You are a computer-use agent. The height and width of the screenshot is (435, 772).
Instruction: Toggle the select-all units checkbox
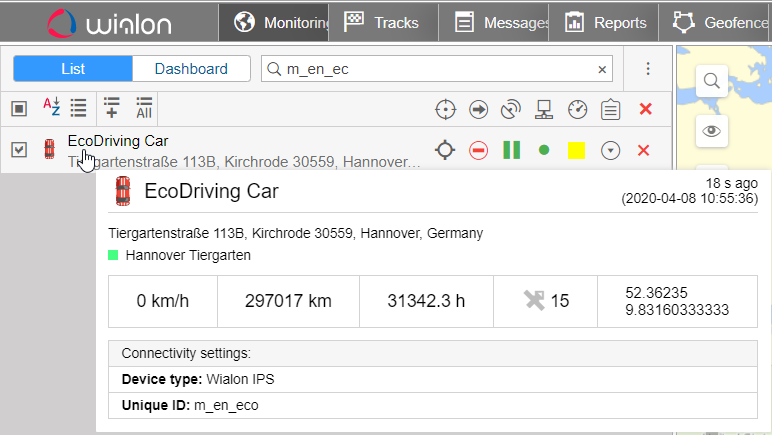(19, 108)
